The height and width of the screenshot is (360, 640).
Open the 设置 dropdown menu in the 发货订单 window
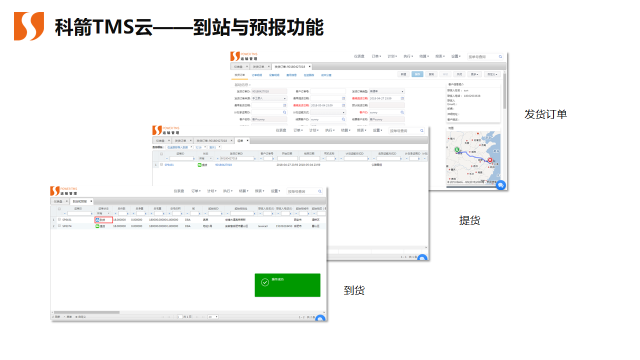pos(456,56)
